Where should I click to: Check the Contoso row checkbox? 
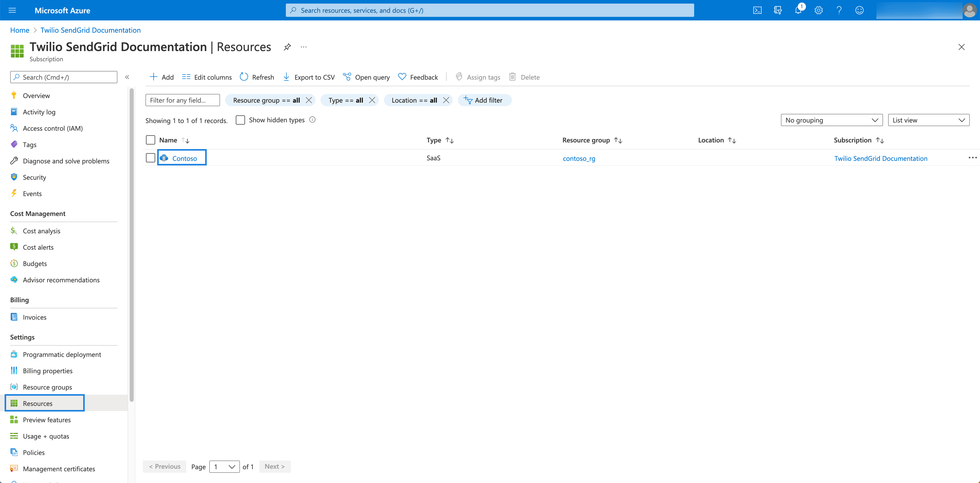pyautogui.click(x=150, y=158)
